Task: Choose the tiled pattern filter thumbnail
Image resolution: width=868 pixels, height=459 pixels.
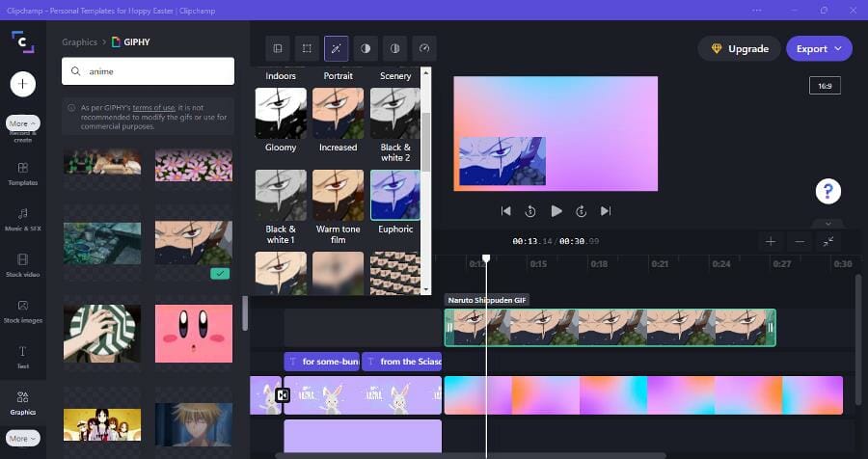Action: point(395,274)
